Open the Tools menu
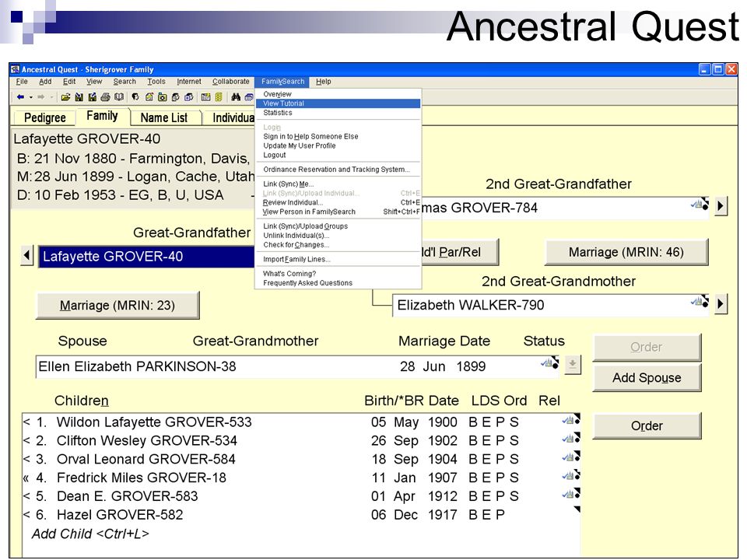This screenshot has height=560, width=747. [x=156, y=82]
